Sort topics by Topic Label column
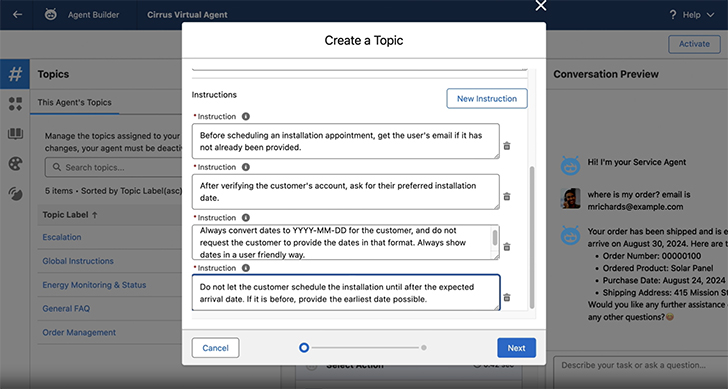 (x=70, y=215)
